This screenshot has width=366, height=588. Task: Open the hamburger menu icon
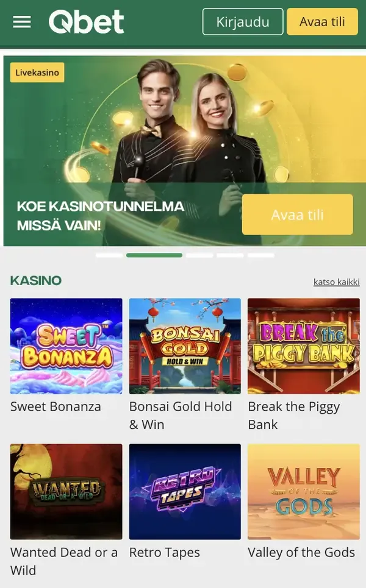pyautogui.click(x=22, y=22)
